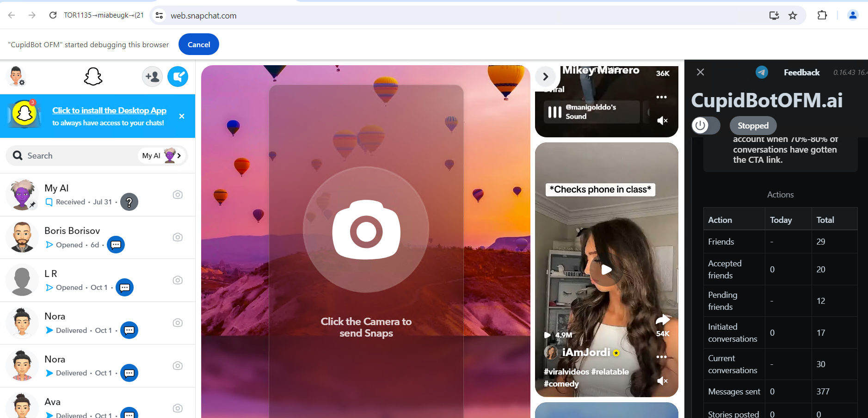Open Ava conversation

(98, 403)
